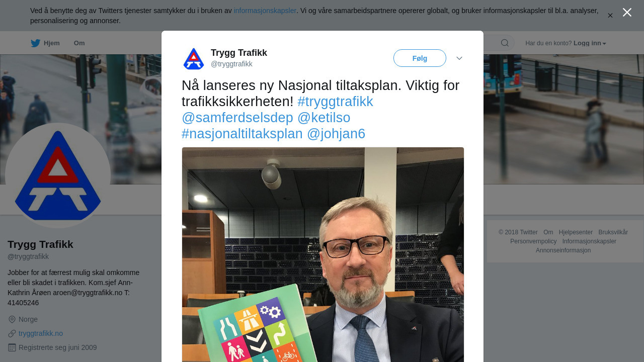Click the Twitter bird Hjem icon
Viewport: 644px width, 362px height.
[x=35, y=43]
